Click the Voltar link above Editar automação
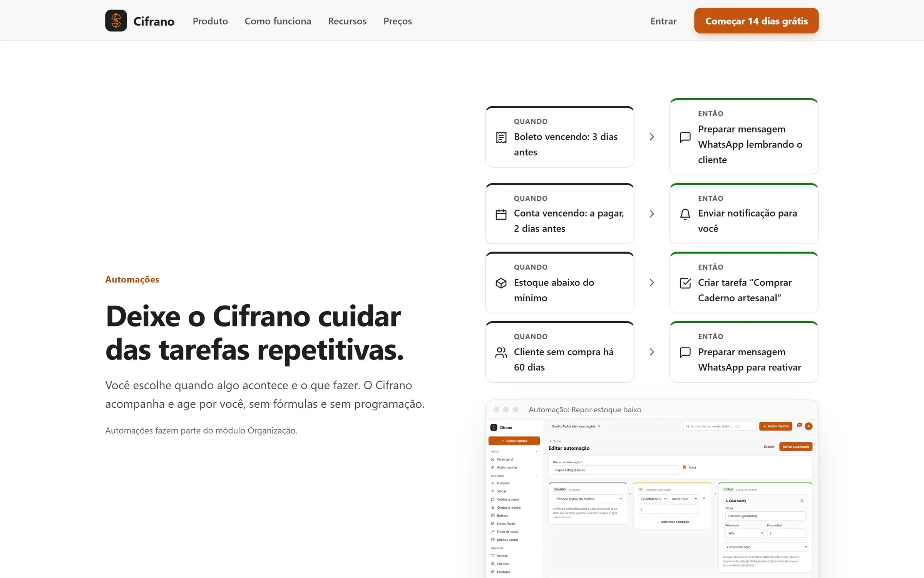This screenshot has width=924, height=578. [x=555, y=441]
